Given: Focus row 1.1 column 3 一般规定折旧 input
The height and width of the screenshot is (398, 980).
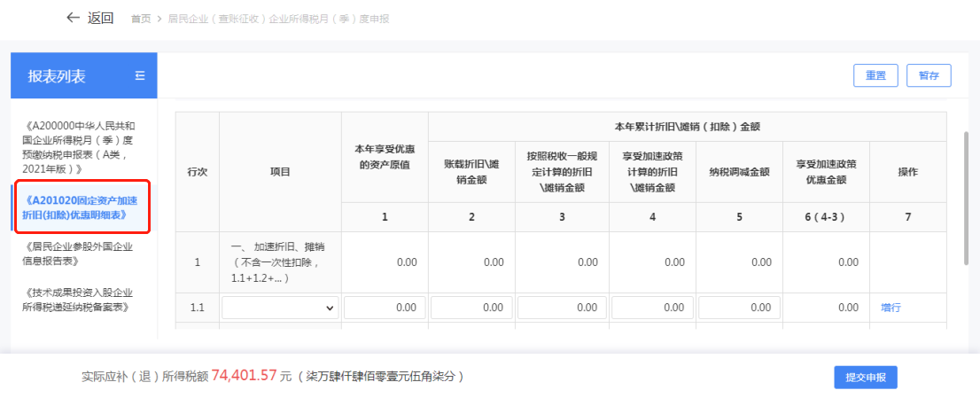Looking at the screenshot, I should (561, 308).
